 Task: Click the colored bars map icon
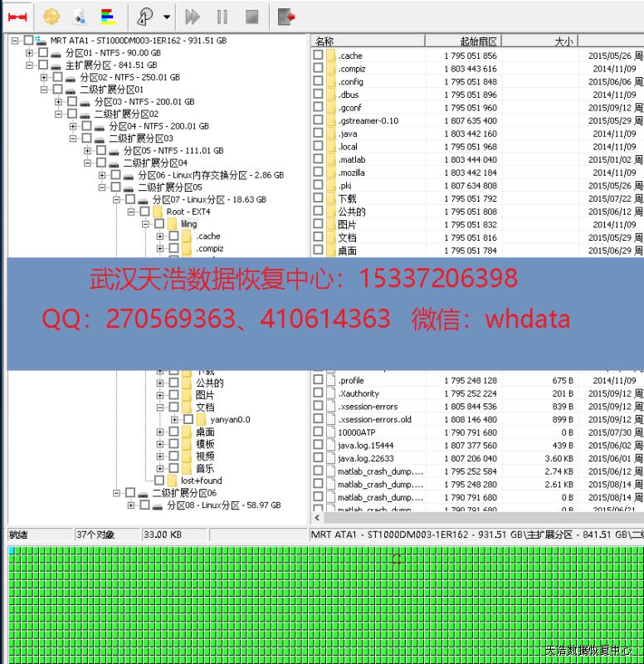point(108,16)
